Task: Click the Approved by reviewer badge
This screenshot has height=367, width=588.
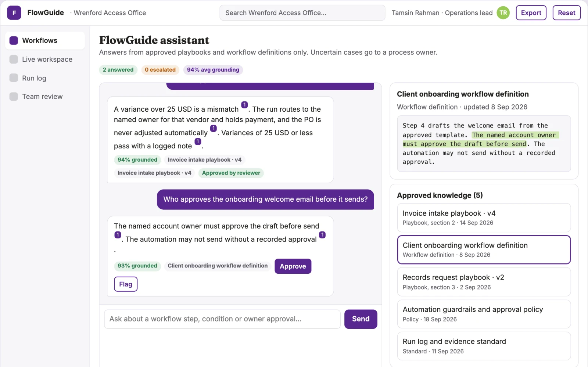Action: tap(231, 173)
